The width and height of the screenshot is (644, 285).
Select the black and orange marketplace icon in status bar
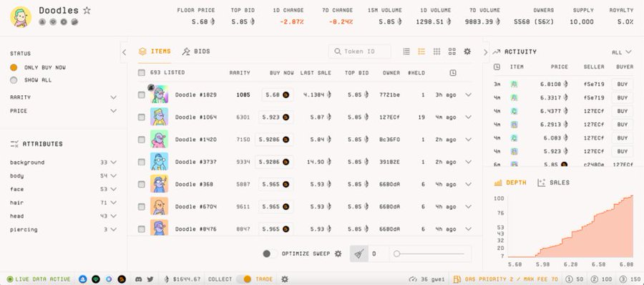point(122,279)
